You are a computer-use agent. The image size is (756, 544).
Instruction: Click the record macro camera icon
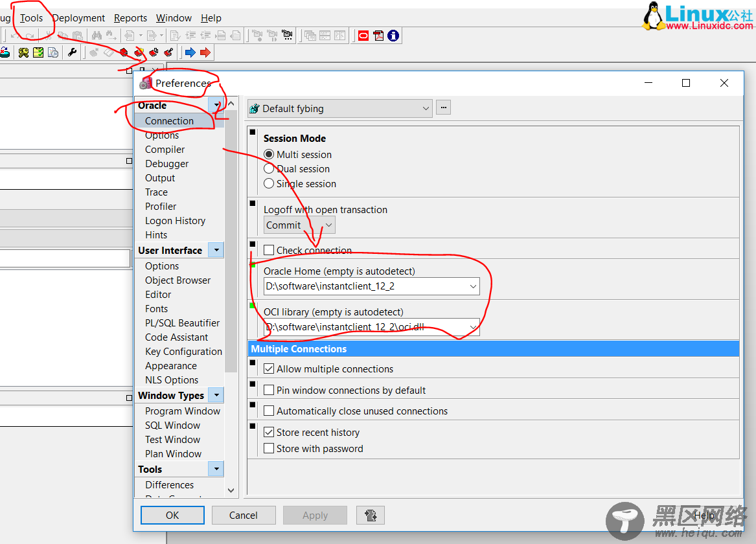[257, 36]
